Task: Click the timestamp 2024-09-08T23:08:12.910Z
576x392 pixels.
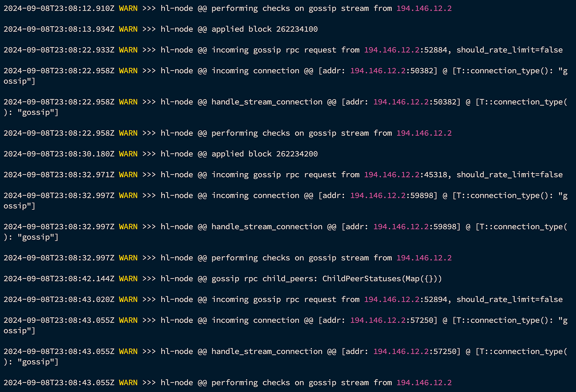Action: 59,9
